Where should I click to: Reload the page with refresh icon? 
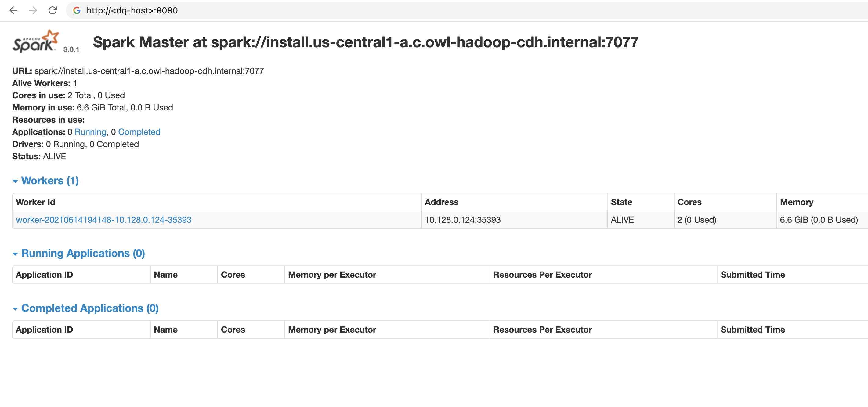pos(52,10)
